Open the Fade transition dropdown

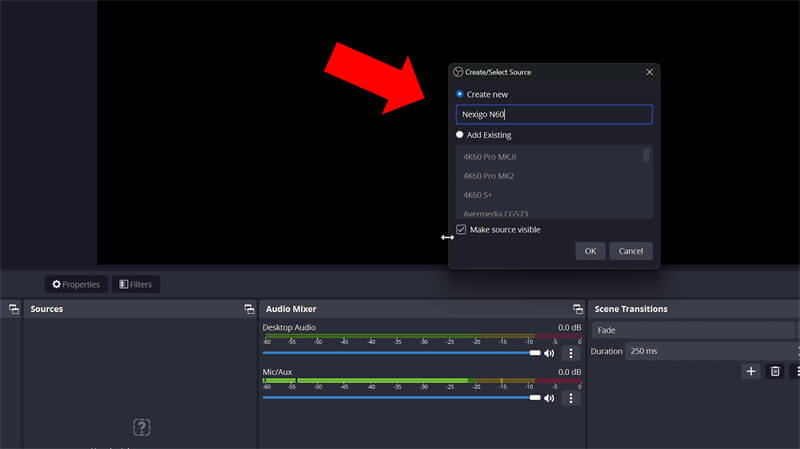694,330
